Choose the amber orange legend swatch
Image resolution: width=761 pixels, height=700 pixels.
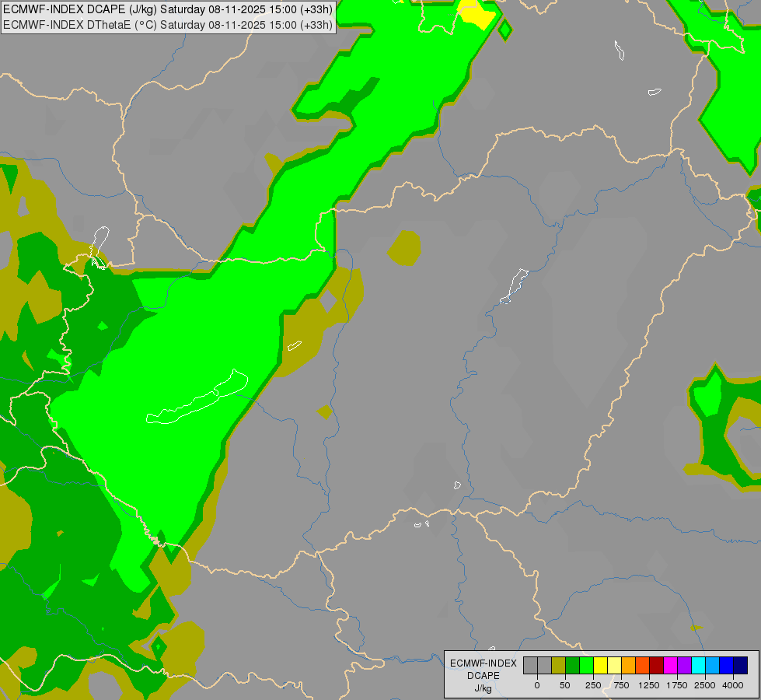(x=629, y=666)
